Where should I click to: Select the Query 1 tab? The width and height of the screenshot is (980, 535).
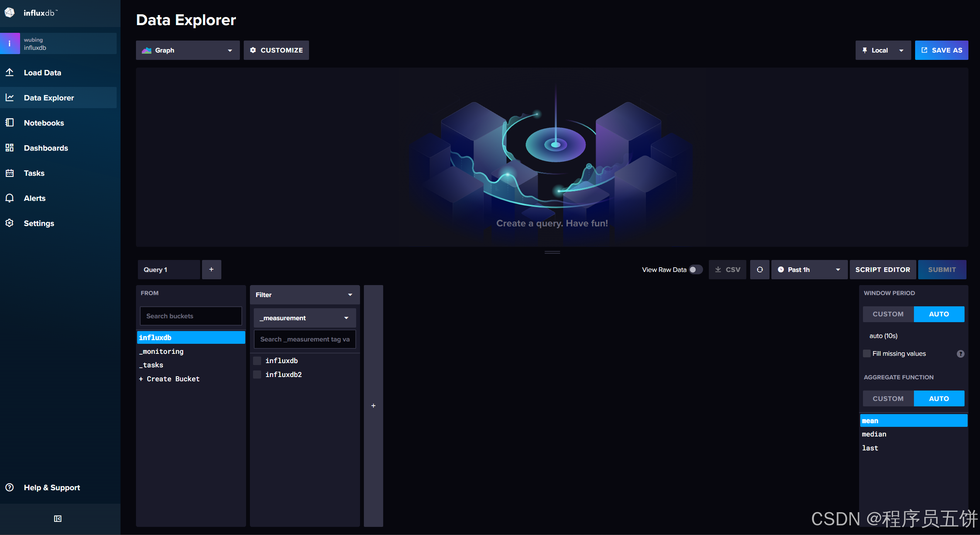point(169,270)
